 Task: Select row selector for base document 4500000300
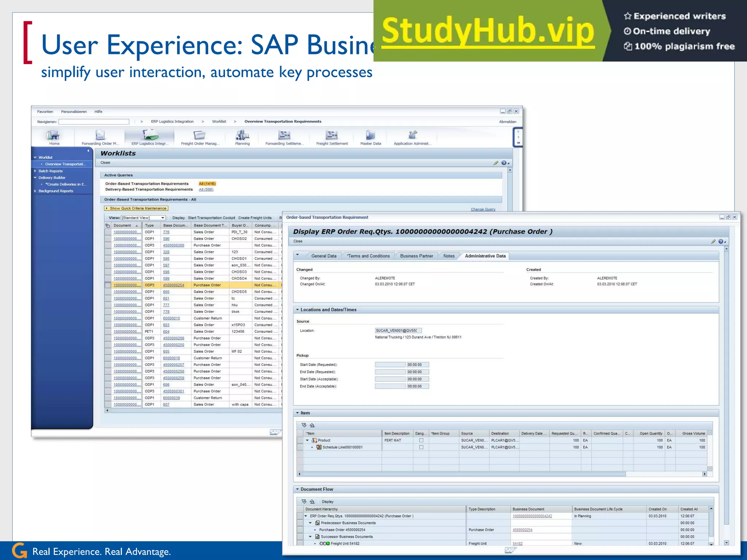click(108, 245)
